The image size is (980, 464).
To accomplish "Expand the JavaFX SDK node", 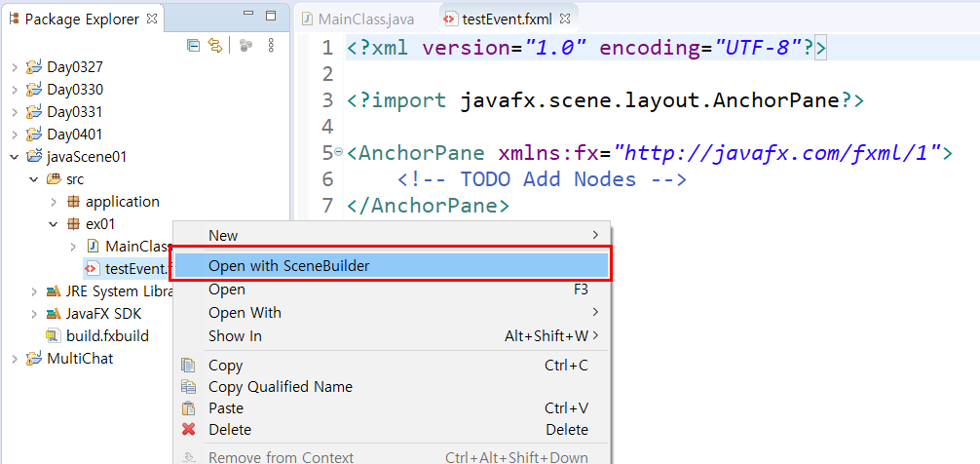I will (34, 314).
